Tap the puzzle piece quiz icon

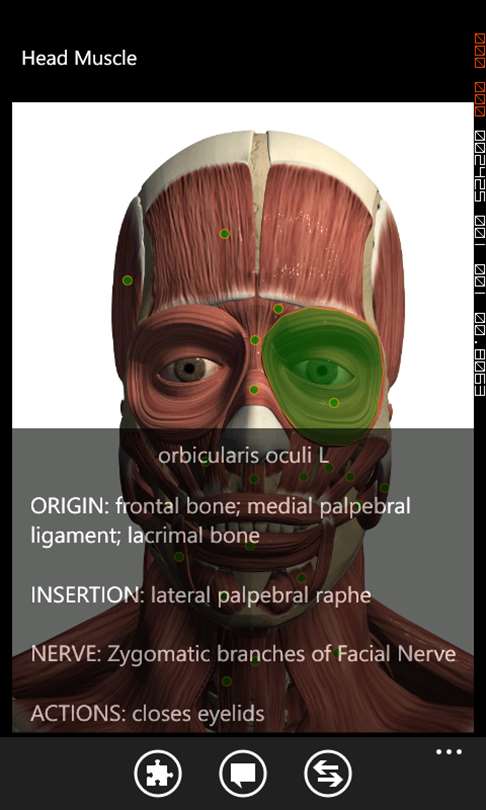[158, 774]
